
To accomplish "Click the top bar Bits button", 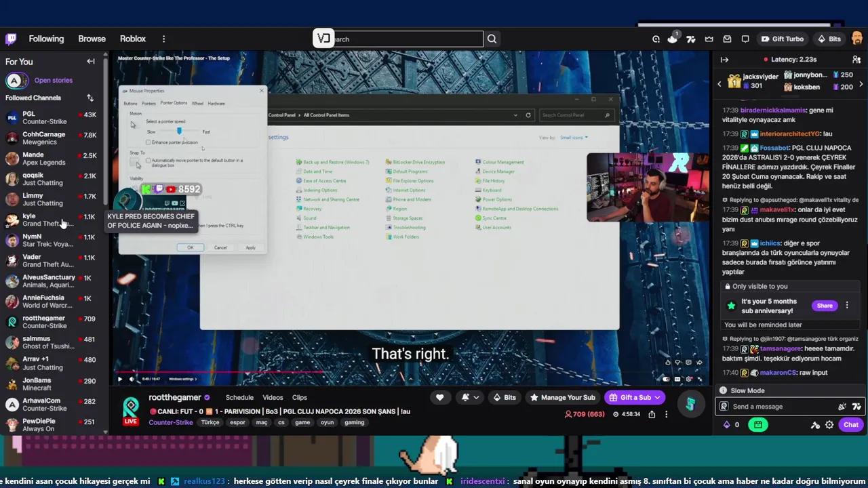I will point(829,39).
